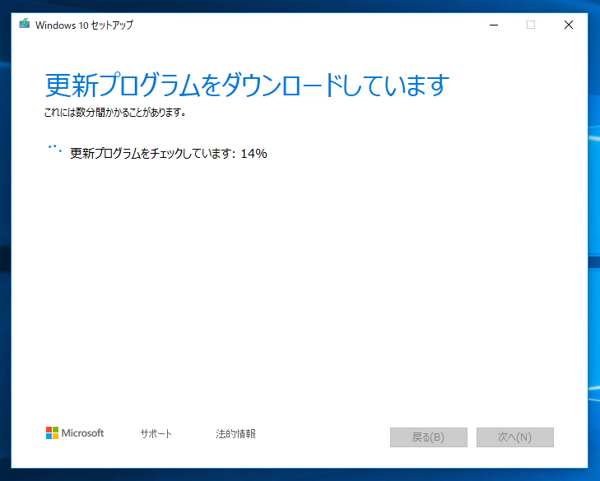Click the Windows 10 Setup title bar icon
Viewport: 600px width, 481px height.
point(24,24)
